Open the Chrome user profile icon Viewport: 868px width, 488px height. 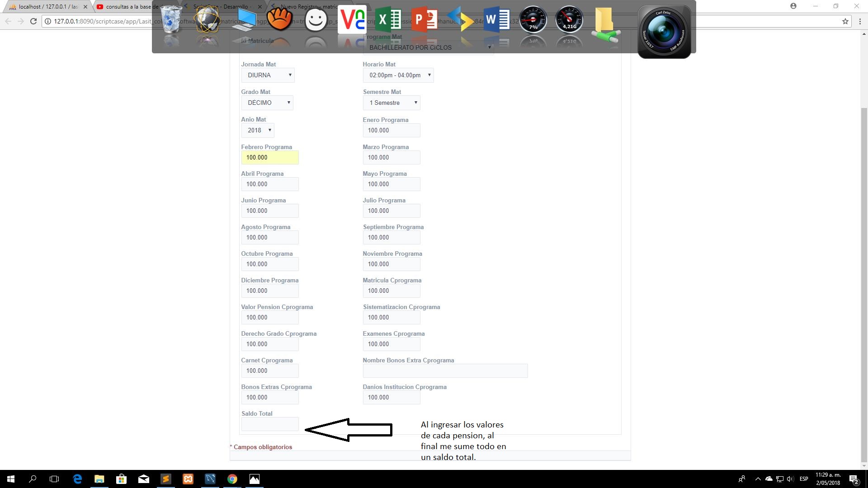point(793,6)
